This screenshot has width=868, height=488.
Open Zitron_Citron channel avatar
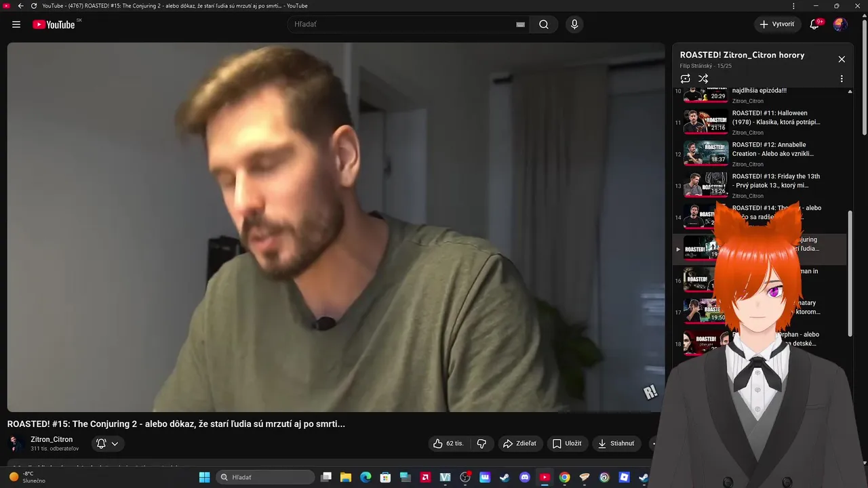point(16,444)
